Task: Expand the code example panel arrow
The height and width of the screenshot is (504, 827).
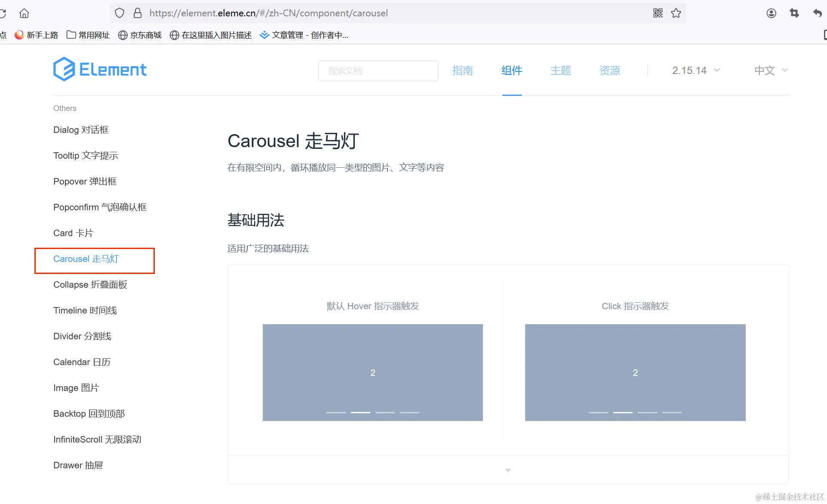Action: click(507, 470)
